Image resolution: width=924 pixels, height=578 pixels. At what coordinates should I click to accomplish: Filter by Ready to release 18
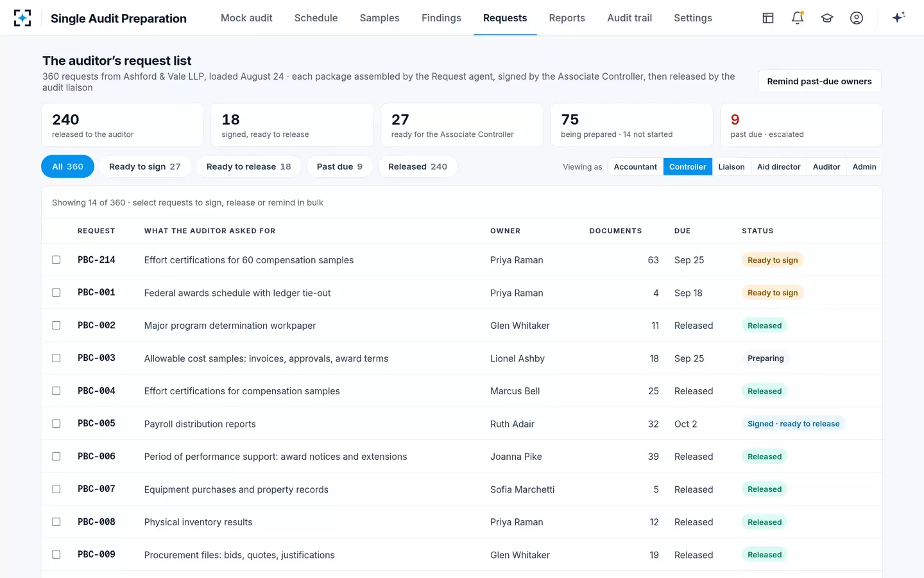(249, 166)
